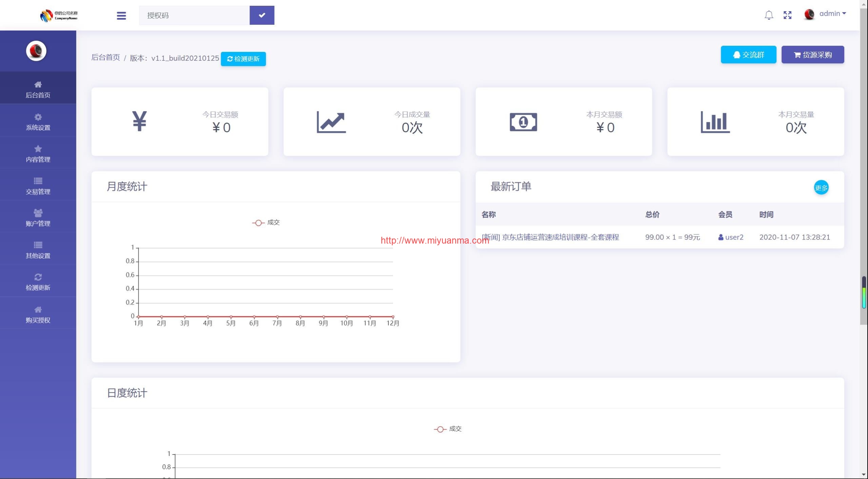Click order total 99.00 × 1 = 99元
This screenshot has width=868, height=479.
(672, 237)
